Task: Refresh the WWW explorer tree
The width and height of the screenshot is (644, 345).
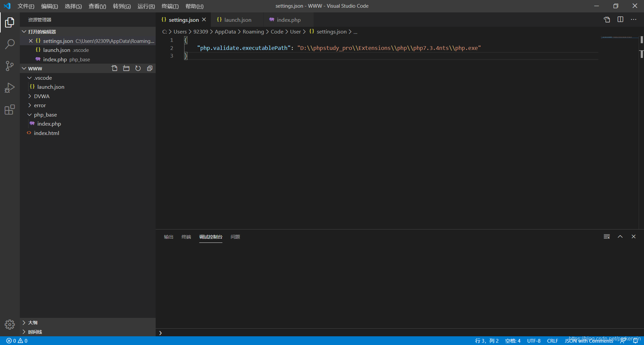Action: click(138, 68)
